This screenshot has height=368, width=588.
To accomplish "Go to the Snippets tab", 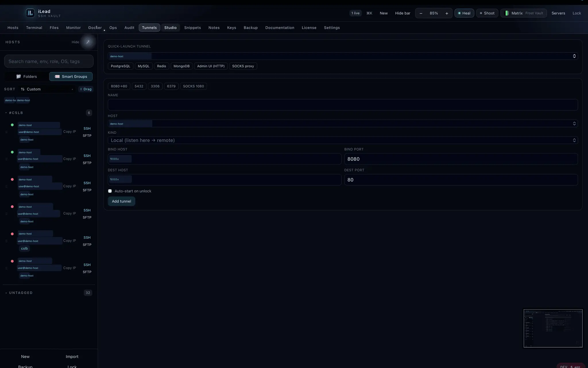I will 193,28.
